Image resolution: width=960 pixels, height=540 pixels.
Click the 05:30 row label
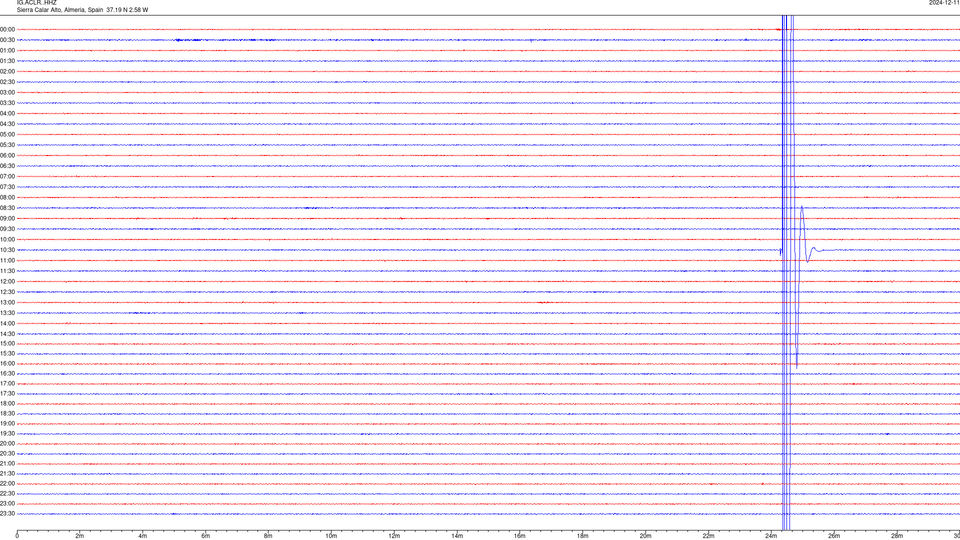7,145
